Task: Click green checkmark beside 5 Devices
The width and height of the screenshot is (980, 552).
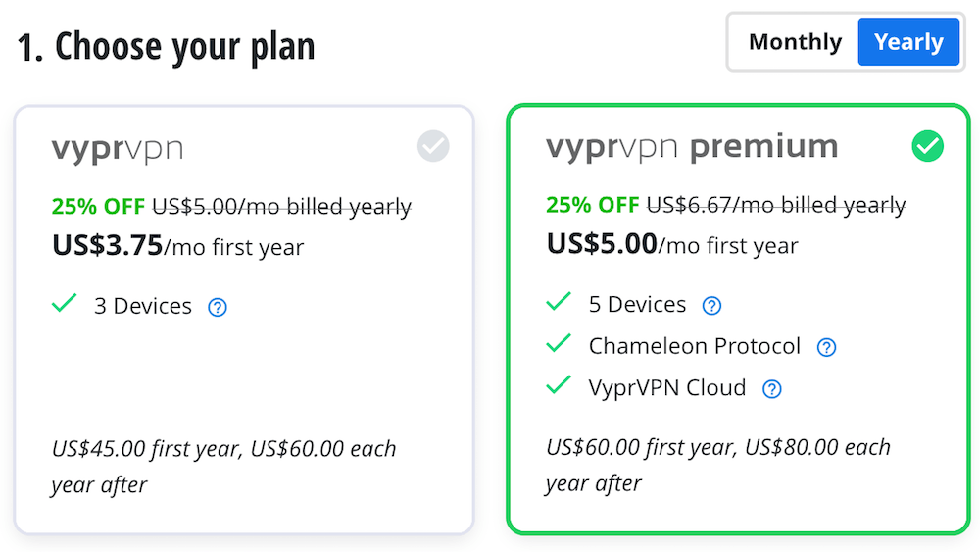Action: point(559,301)
